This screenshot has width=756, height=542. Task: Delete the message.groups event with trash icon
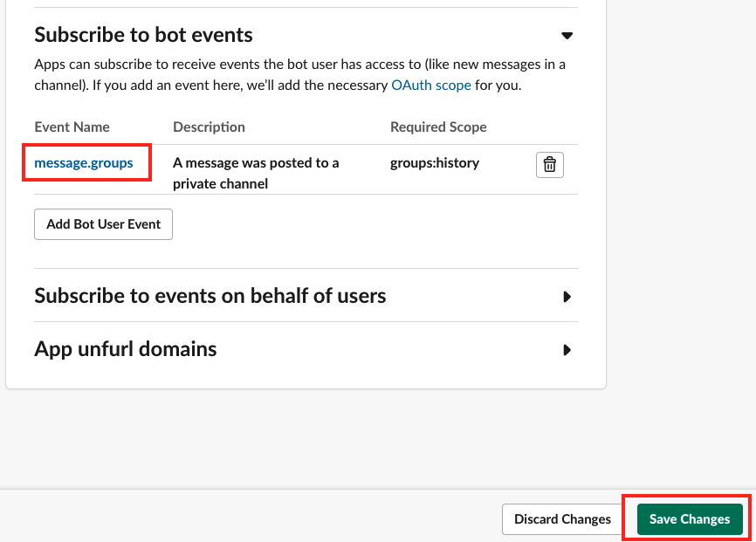coord(550,165)
